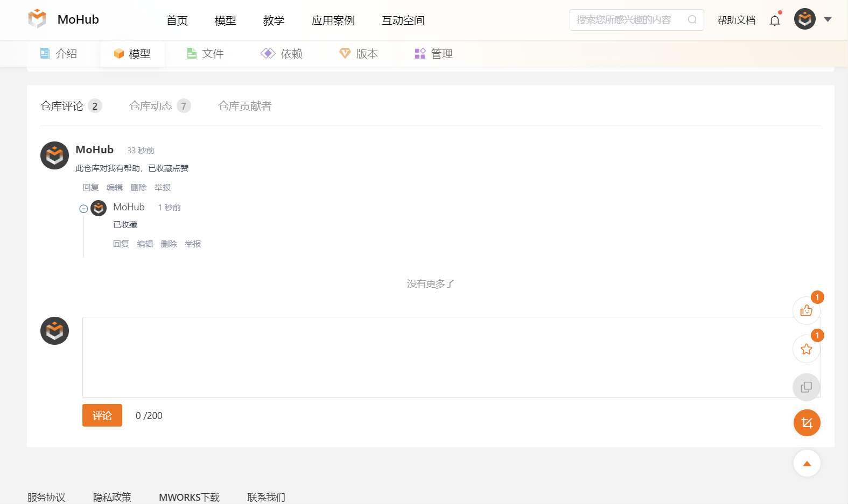
Task: Open the 首页 menu item
Action: (177, 20)
